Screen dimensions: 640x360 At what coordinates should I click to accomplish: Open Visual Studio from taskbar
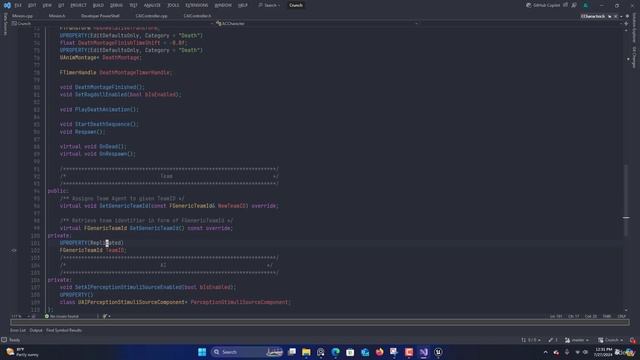[x=424, y=352]
